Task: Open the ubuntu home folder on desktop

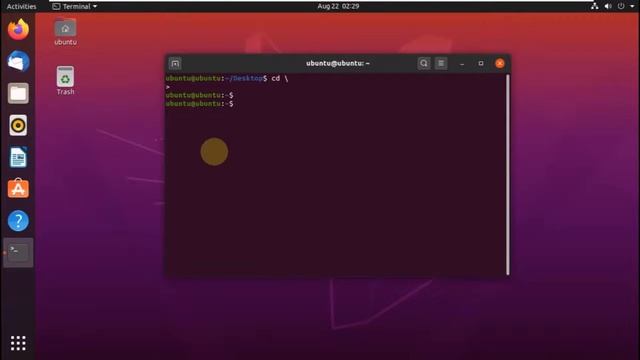Action: [65, 31]
